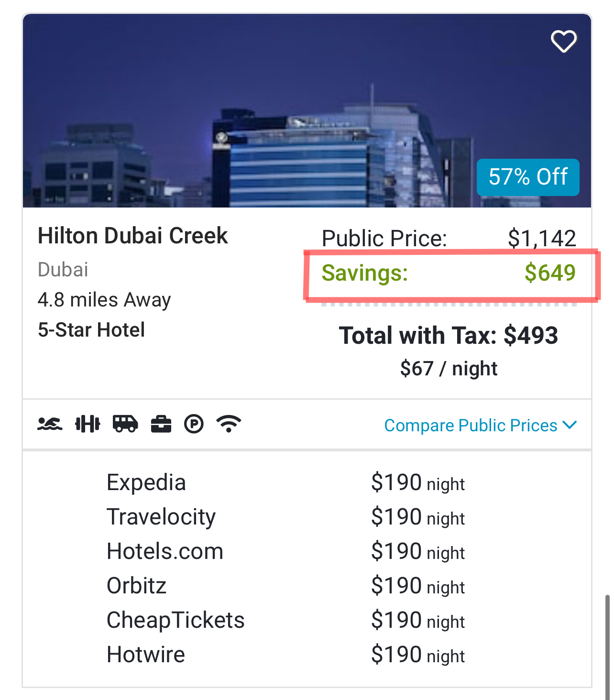Click the free WiFi icon

[229, 424]
